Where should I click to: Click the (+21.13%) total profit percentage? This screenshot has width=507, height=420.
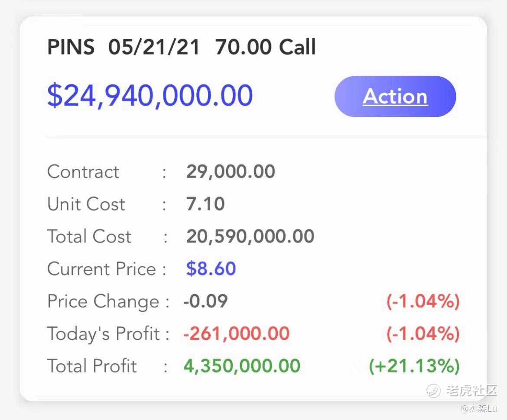414,366
